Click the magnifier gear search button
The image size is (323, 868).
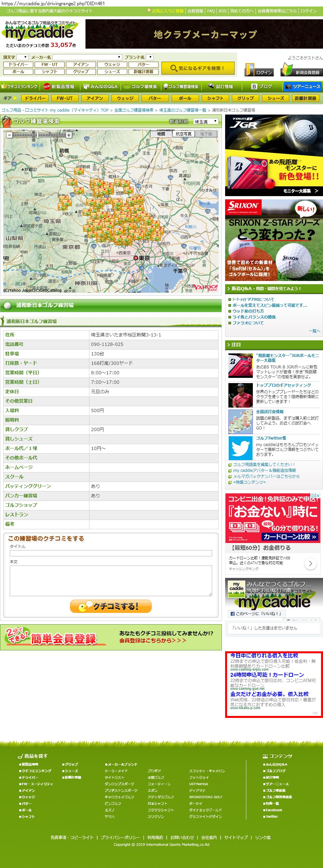coord(197,68)
